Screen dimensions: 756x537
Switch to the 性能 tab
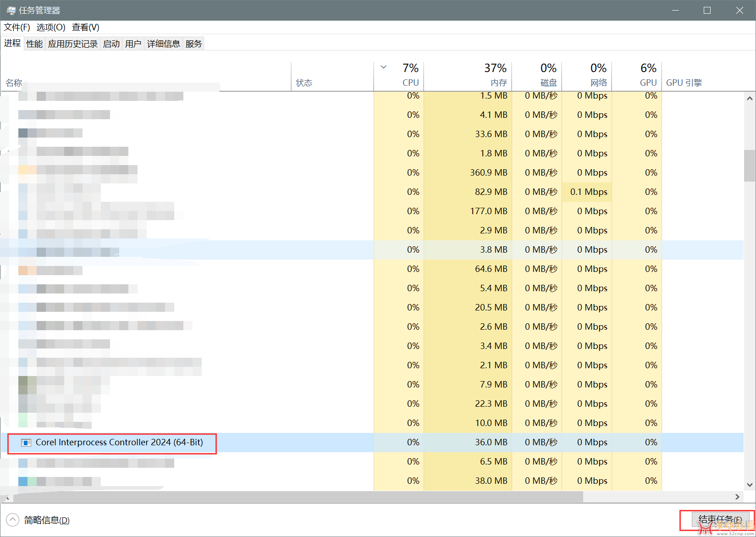pos(34,44)
